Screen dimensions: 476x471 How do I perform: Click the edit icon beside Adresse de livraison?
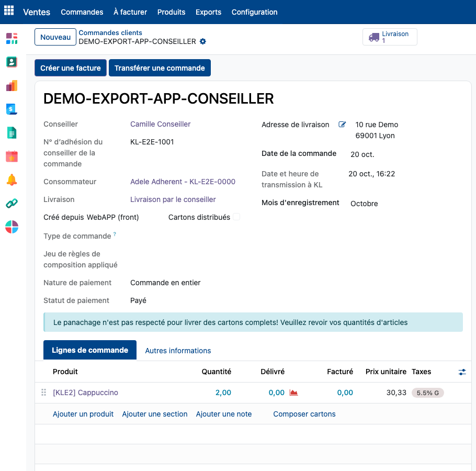pos(342,124)
